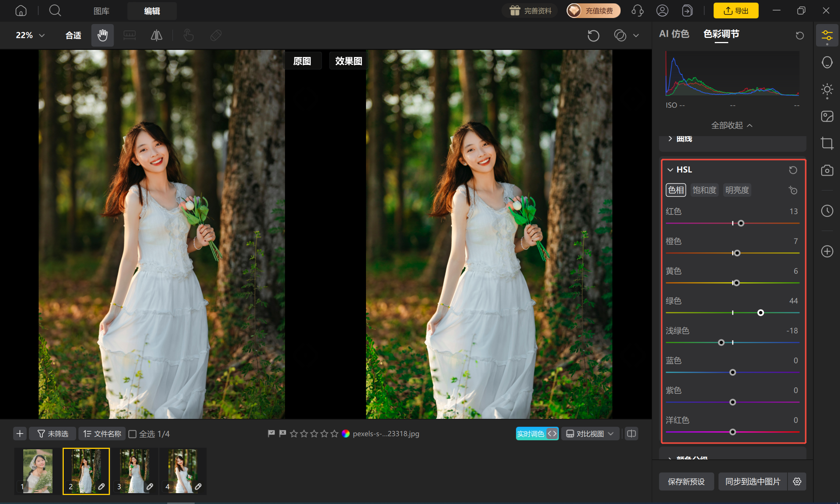The width and height of the screenshot is (840, 504).
Task: Toggle the 实时调色 live color switch
Action: (537, 433)
